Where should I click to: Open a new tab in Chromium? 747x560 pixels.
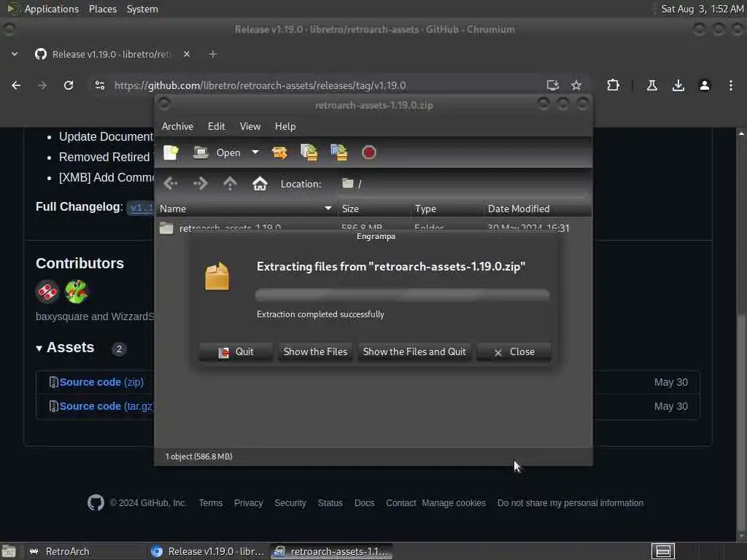[x=213, y=54]
